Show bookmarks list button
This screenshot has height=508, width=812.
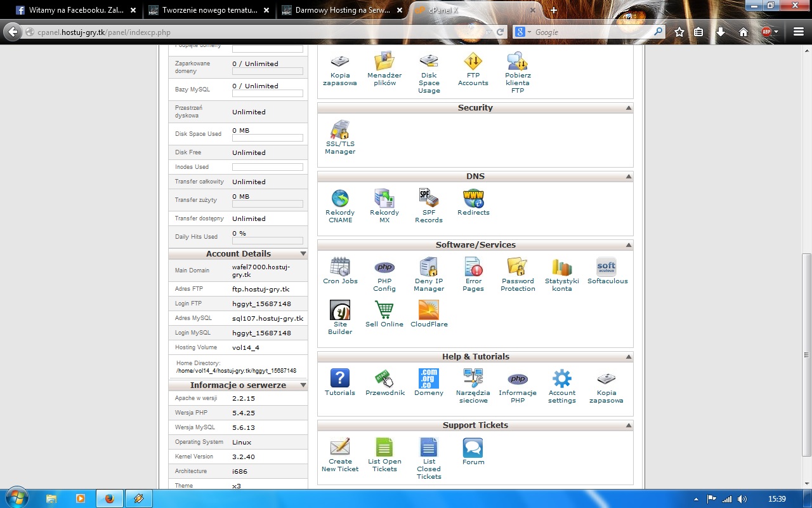(698, 32)
